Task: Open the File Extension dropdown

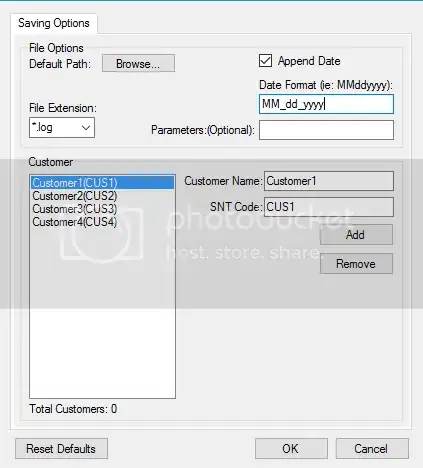Action: 62,127
